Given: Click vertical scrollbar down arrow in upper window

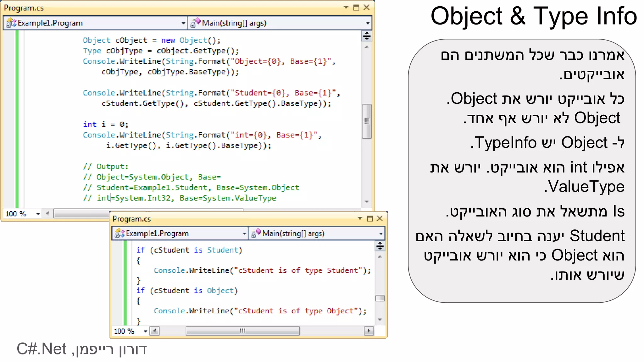Looking at the screenshot, I should (367, 202).
